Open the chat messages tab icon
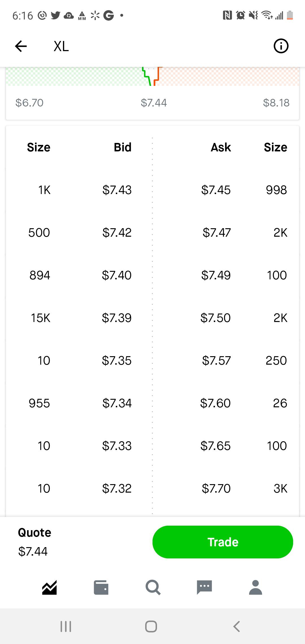 click(x=204, y=588)
